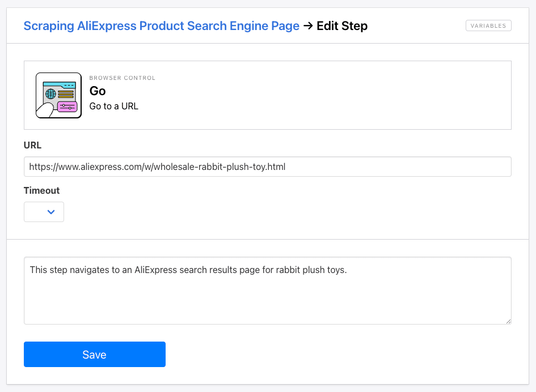536x392 pixels.
Task: Click the Timeout field label
Action: [x=42, y=190]
